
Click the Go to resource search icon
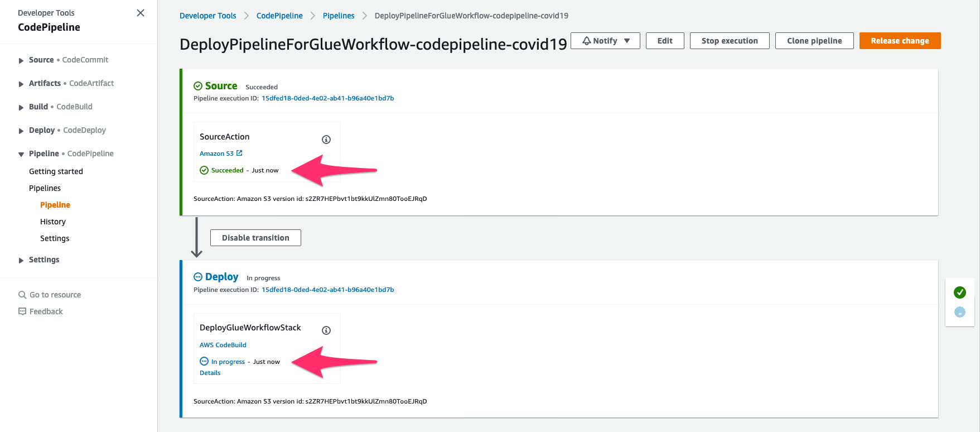coord(22,295)
